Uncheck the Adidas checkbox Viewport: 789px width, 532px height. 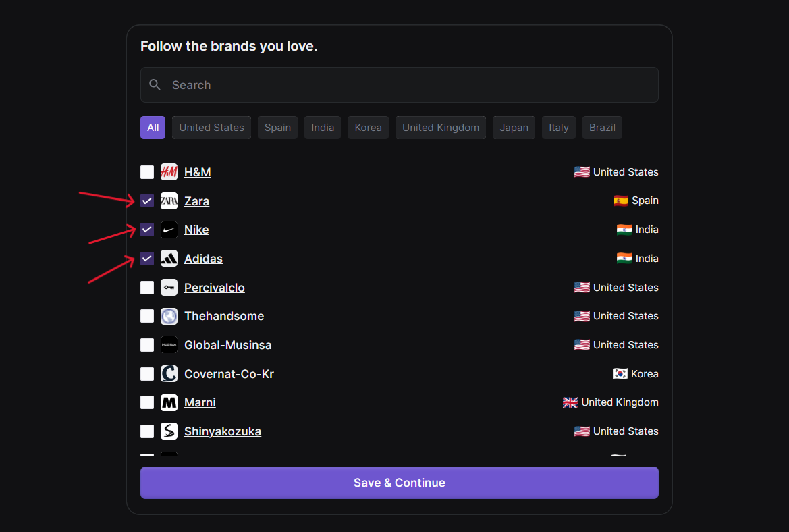pos(147,259)
